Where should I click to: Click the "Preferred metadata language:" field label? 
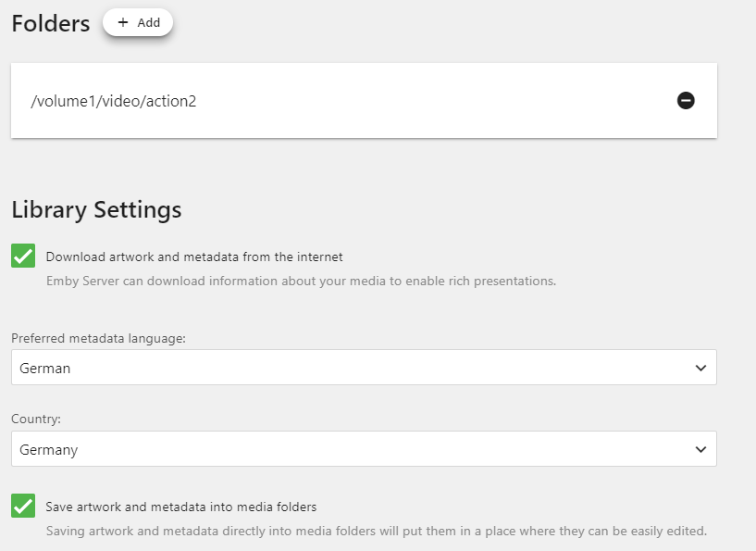[99, 338]
